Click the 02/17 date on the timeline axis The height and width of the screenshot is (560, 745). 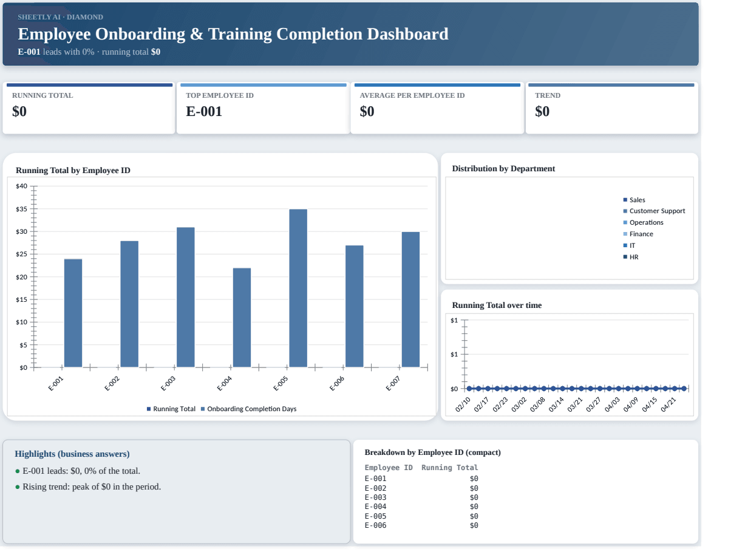[481, 405]
